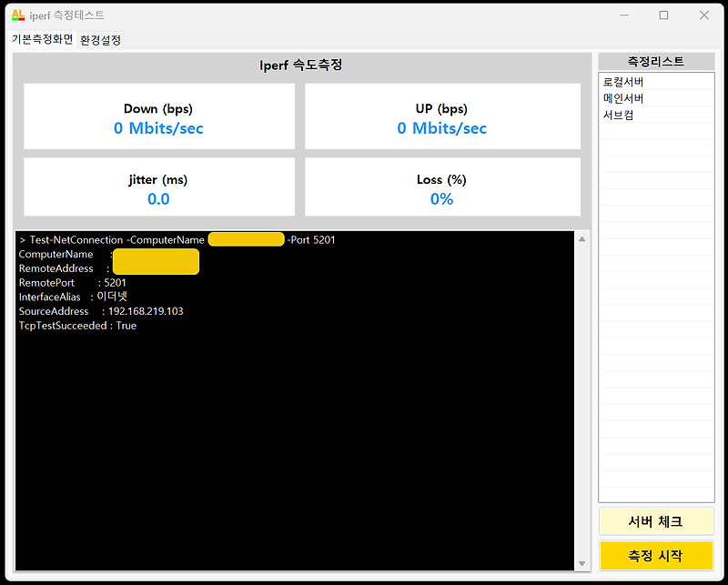The width and height of the screenshot is (728, 585).
Task: Click the jitter (ms) panel
Action: pyautogui.click(x=158, y=187)
